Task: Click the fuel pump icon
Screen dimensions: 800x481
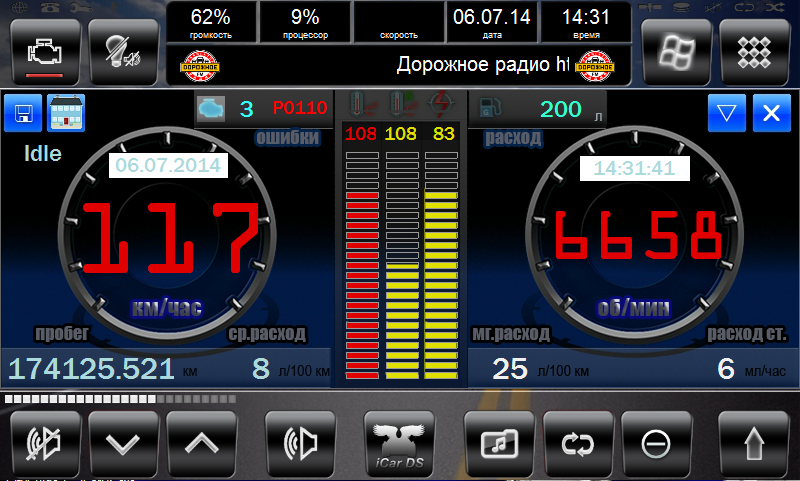Action: [x=493, y=109]
